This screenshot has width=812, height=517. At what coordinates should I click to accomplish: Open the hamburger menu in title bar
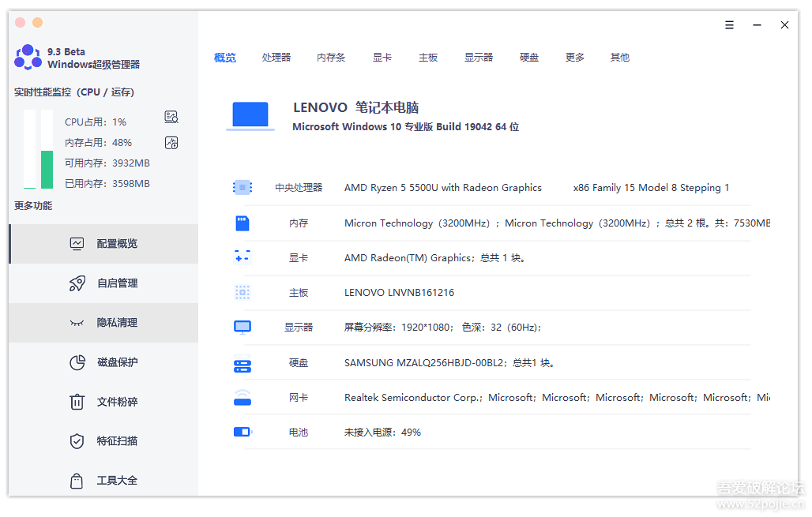(x=729, y=24)
